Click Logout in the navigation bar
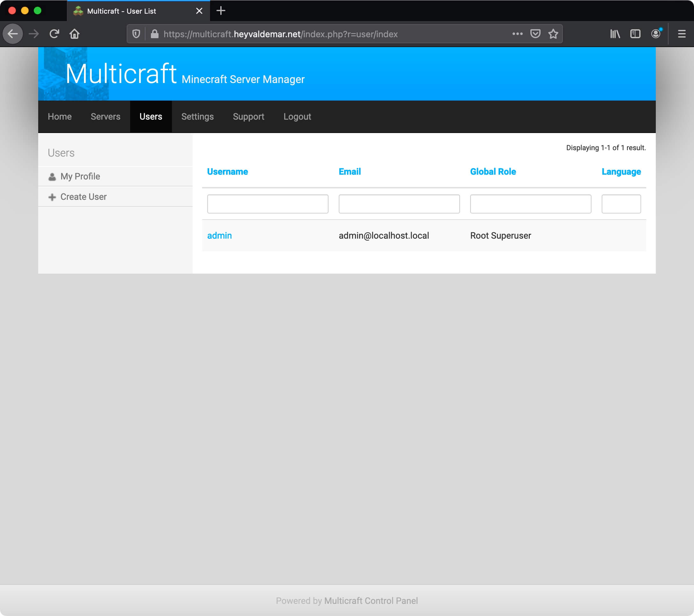The image size is (694, 616). [x=297, y=116]
